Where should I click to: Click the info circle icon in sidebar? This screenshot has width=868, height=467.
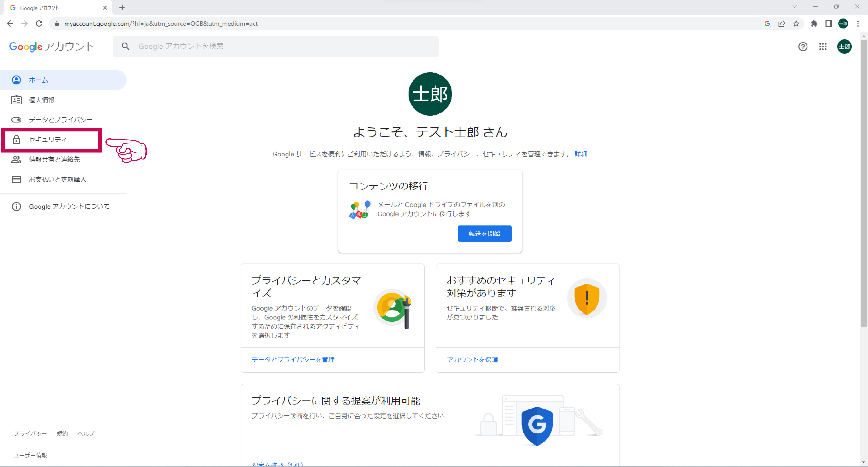pyautogui.click(x=16, y=206)
